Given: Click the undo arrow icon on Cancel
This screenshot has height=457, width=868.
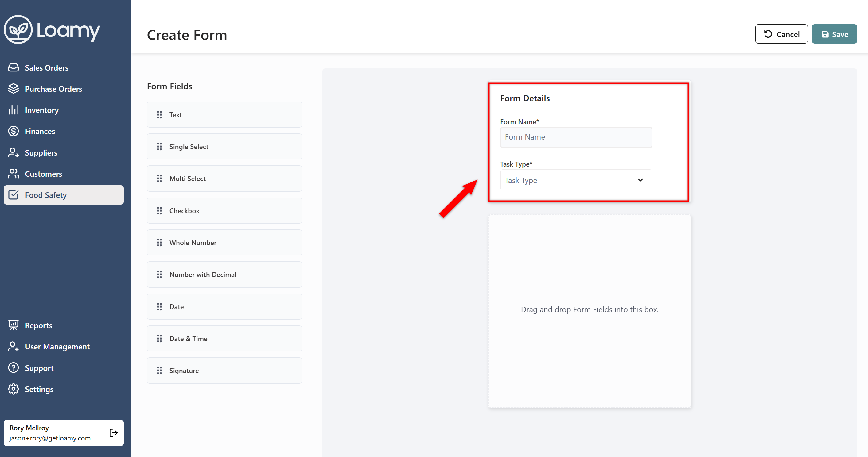Looking at the screenshot, I should tap(768, 34).
